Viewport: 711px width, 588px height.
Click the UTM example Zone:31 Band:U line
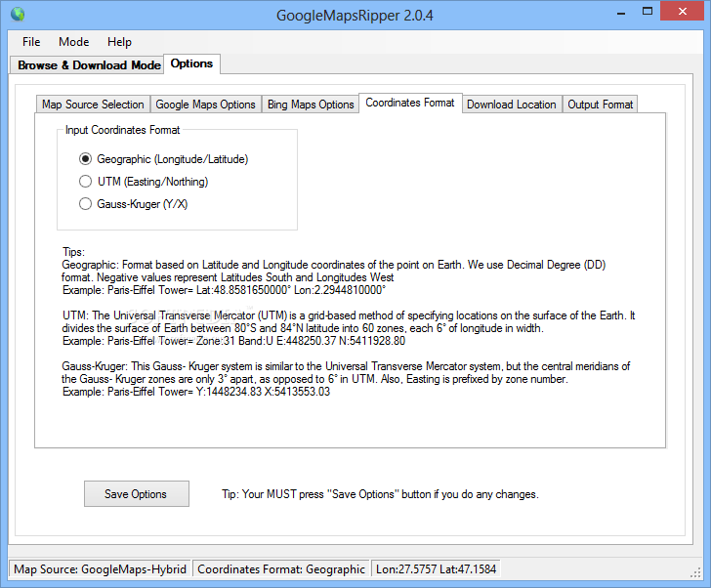click(234, 341)
